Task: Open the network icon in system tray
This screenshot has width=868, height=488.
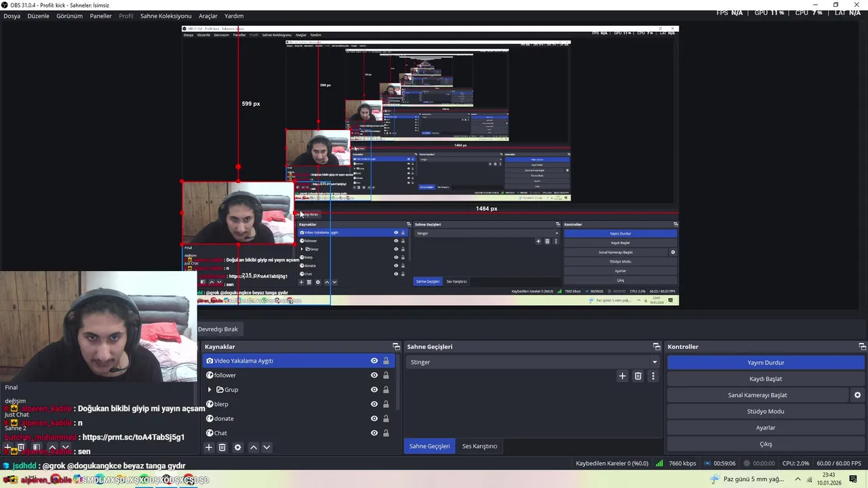Action: point(810,479)
